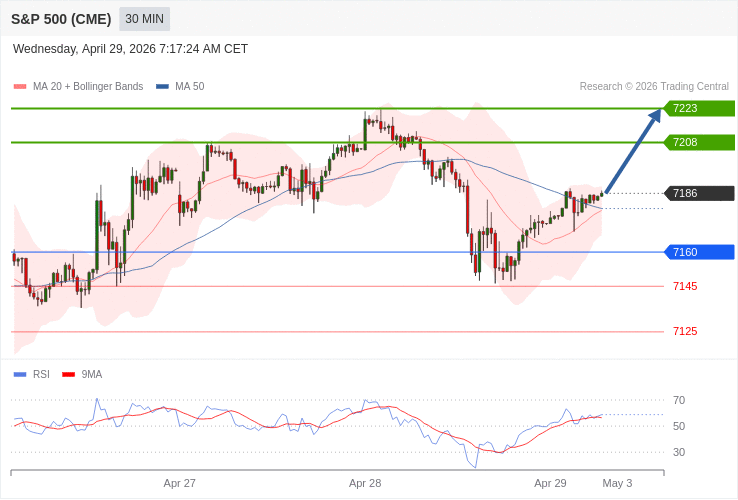This screenshot has width=738, height=500.
Task: Click the Apr 27 date axis label
Action: tap(180, 483)
